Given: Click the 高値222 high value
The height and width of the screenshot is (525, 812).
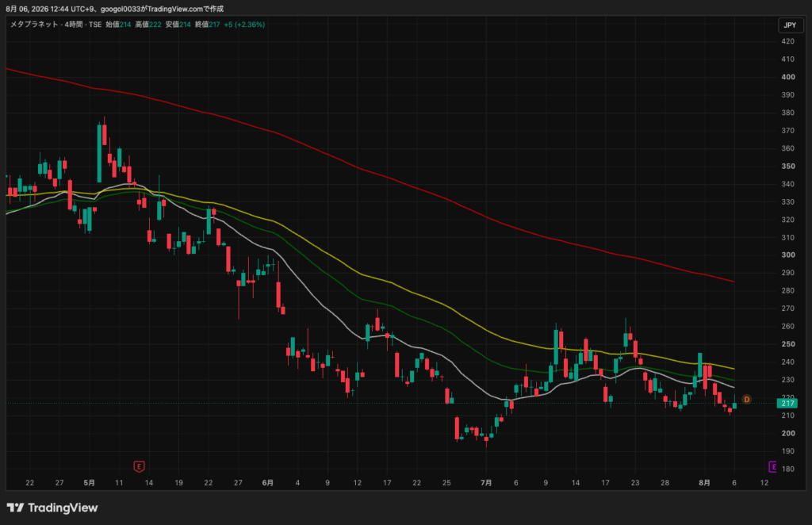Looking at the screenshot, I should 148,25.
